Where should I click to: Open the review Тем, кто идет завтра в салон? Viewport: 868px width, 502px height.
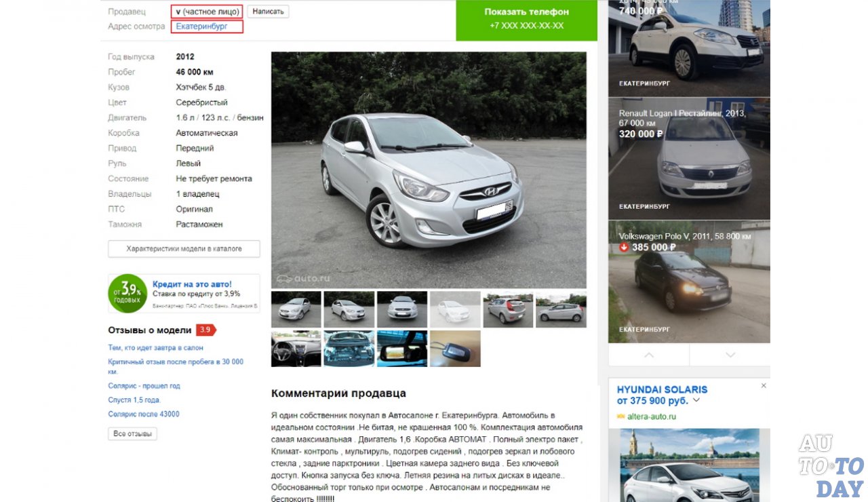(x=155, y=348)
